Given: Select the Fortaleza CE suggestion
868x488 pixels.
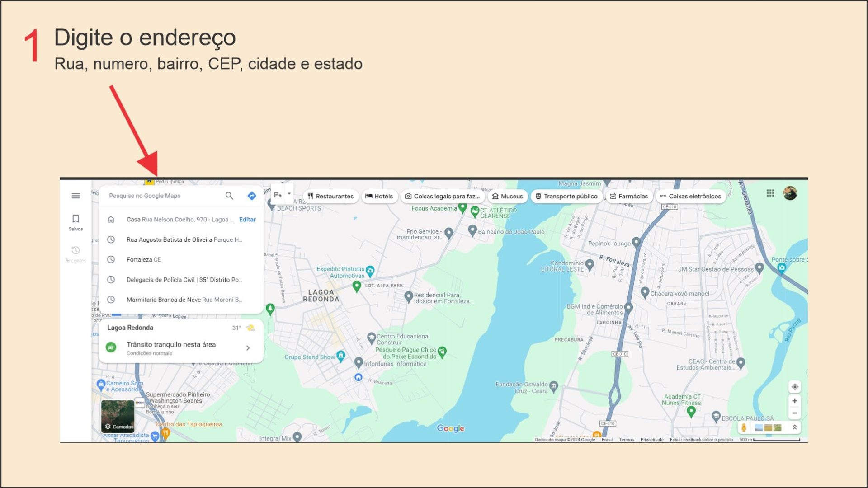Looking at the screenshot, I should [x=181, y=259].
